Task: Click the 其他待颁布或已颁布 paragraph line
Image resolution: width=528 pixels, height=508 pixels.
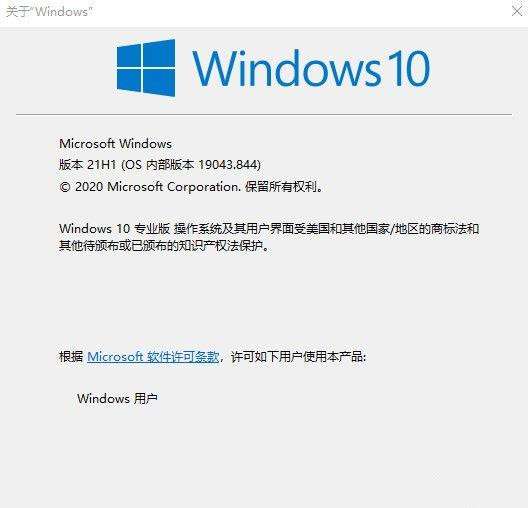Action: coord(164,246)
